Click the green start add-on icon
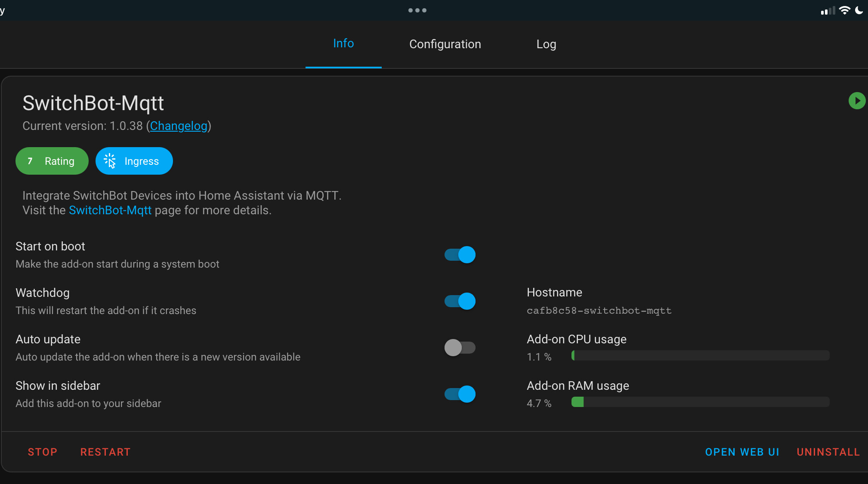Viewport: 868px width, 484px height. click(x=857, y=100)
